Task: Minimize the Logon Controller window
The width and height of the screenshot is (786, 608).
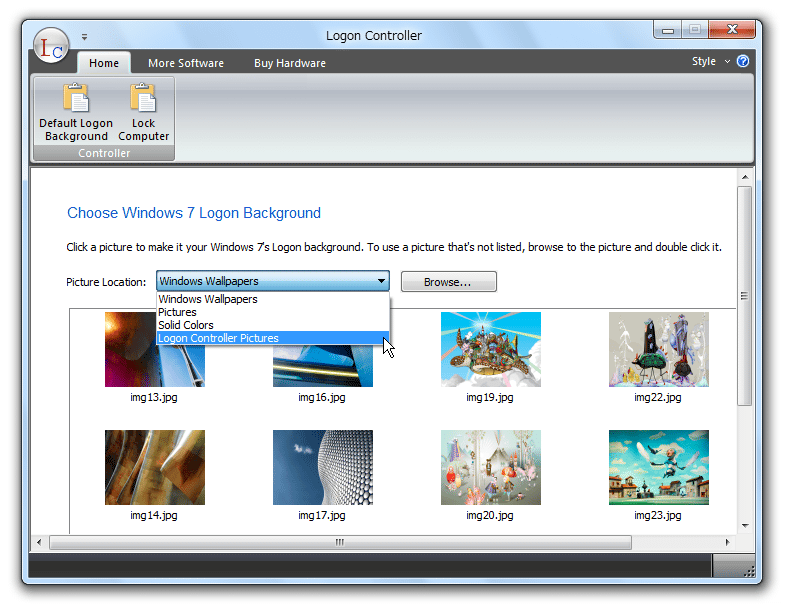Action: click(x=667, y=30)
